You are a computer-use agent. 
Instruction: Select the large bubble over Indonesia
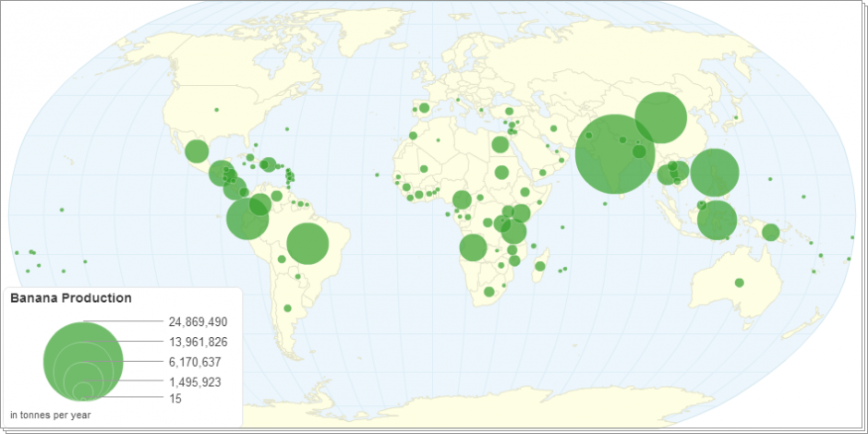[717, 220]
